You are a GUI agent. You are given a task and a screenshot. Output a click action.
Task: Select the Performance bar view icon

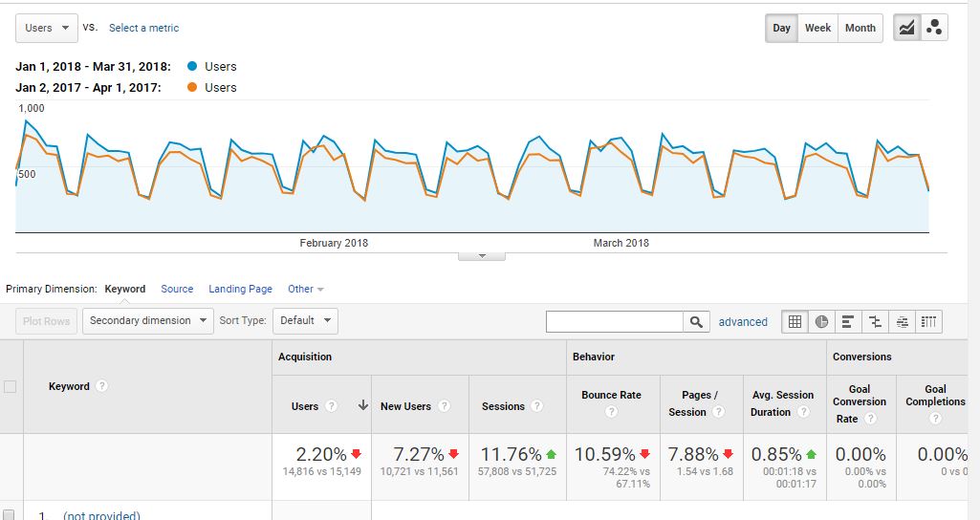pos(848,322)
